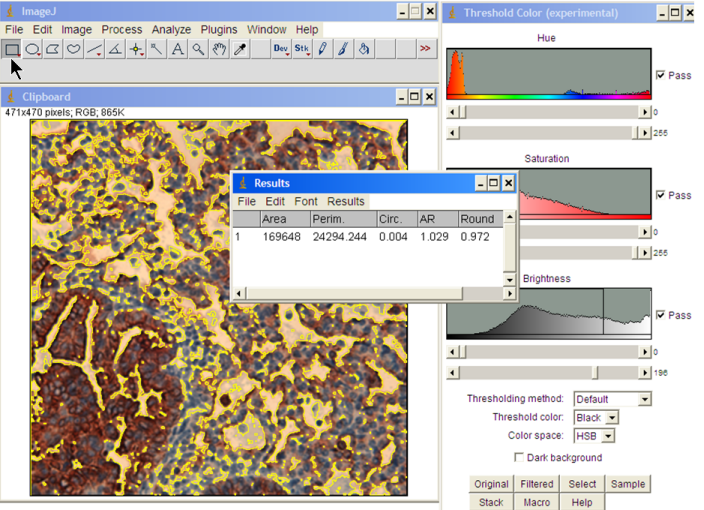Viewport: 704px width, 510px height.
Task: Select the Oval selection tool
Action: point(33,48)
